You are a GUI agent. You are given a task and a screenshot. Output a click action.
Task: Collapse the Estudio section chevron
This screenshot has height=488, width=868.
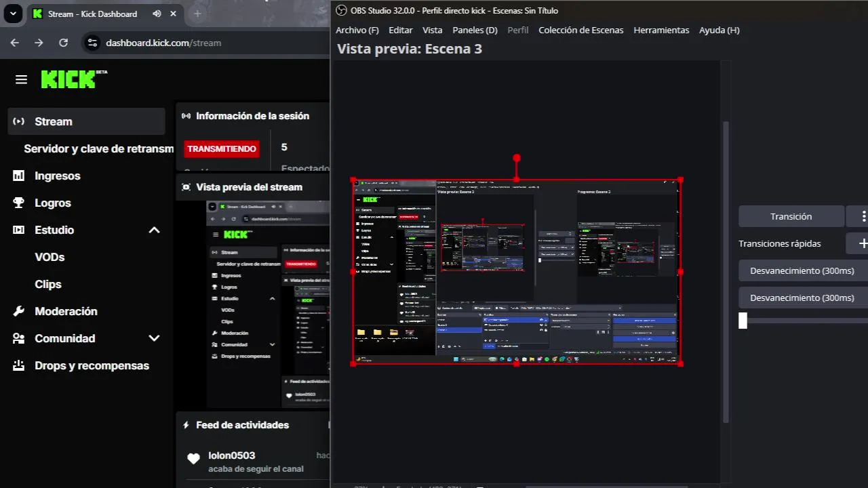click(154, 230)
